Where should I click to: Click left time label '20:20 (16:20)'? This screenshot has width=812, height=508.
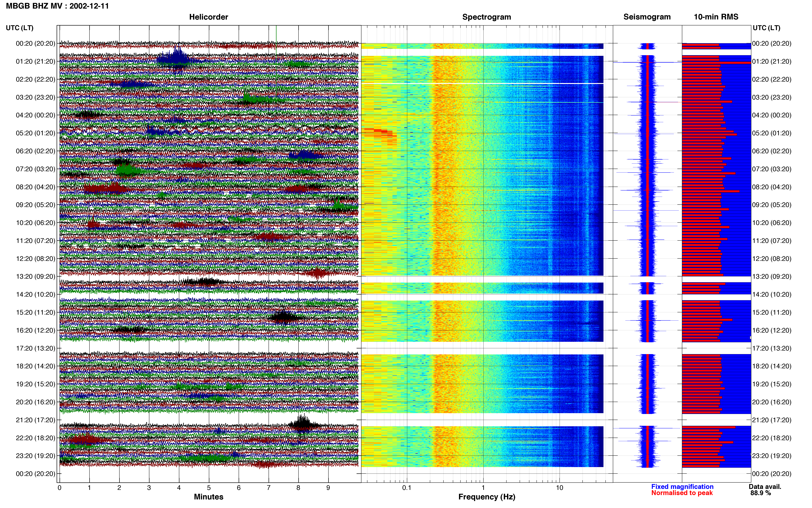pos(36,402)
